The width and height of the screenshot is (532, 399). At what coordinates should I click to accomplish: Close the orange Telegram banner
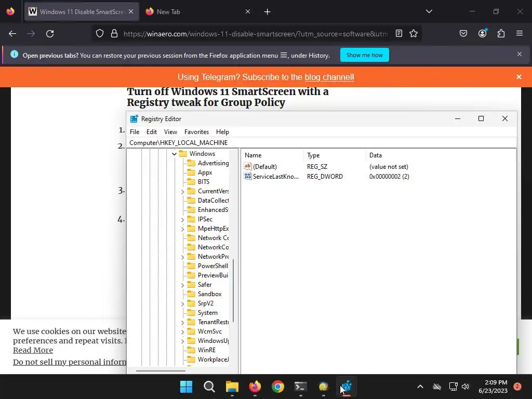pyautogui.click(x=519, y=77)
